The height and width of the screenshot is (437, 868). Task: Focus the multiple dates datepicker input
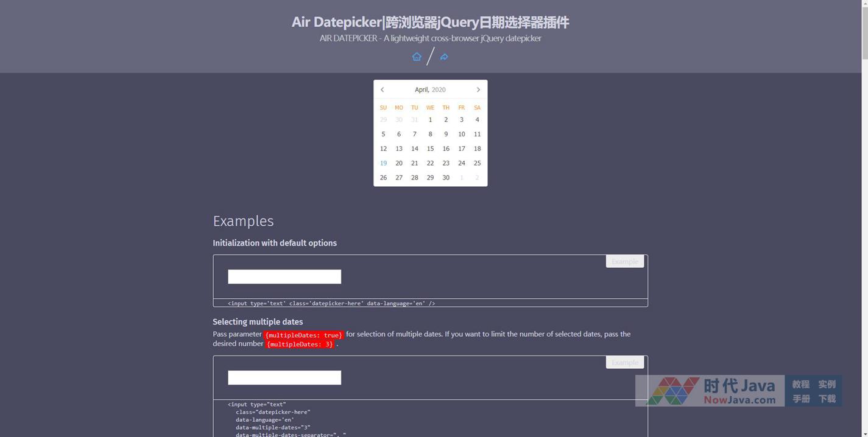pyautogui.click(x=284, y=378)
